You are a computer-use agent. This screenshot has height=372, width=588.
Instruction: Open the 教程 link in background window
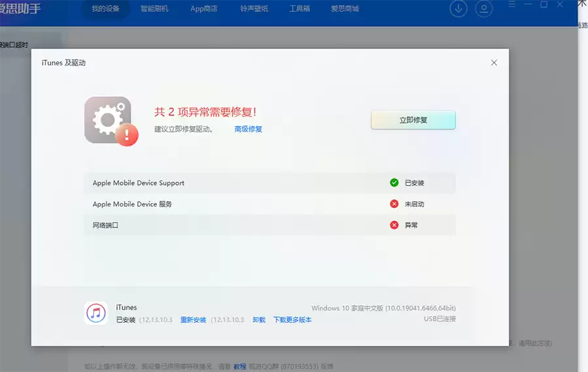coord(240,366)
